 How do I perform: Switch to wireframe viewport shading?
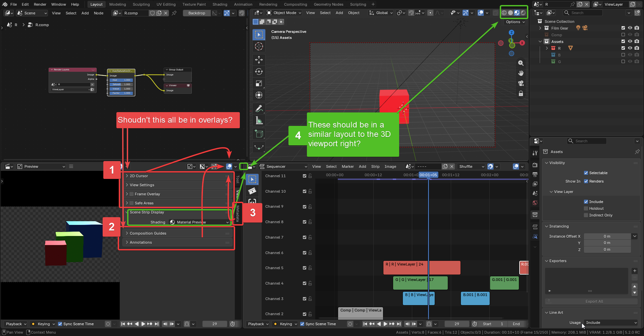504,13
